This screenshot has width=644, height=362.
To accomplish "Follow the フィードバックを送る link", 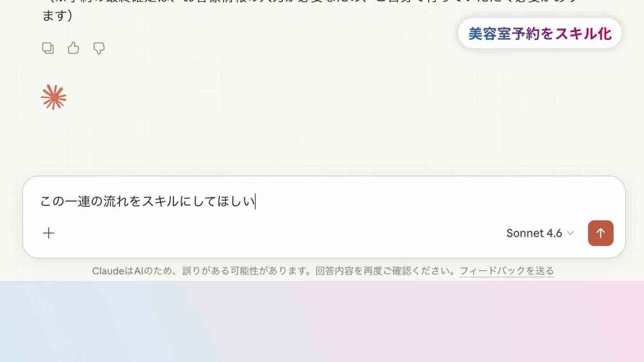I will (x=507, y=271).
